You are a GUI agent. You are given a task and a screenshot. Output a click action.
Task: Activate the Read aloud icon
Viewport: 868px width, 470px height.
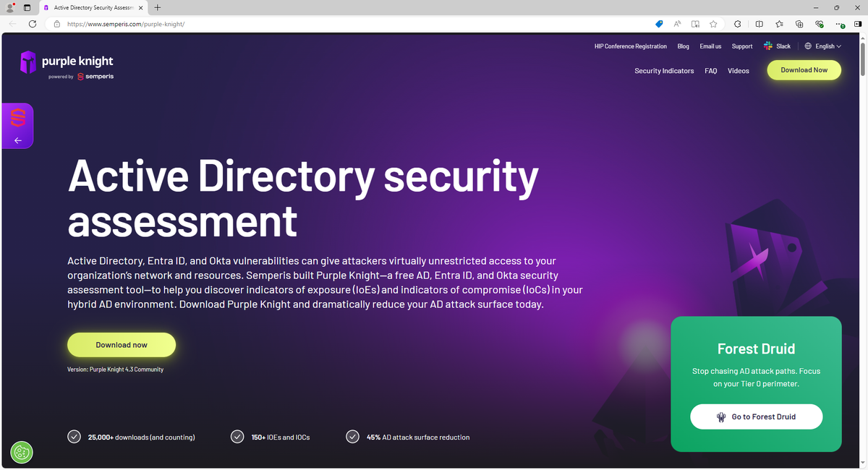(x=678, y=24)
